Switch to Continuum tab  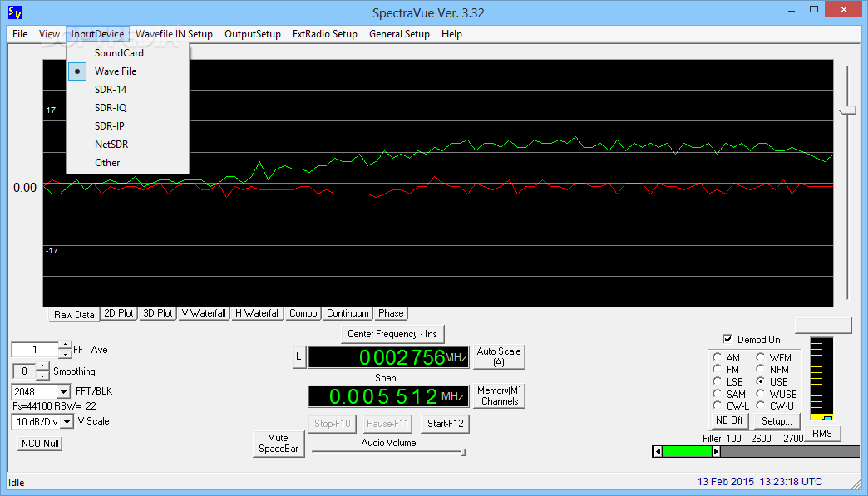(x=348, y=313)
